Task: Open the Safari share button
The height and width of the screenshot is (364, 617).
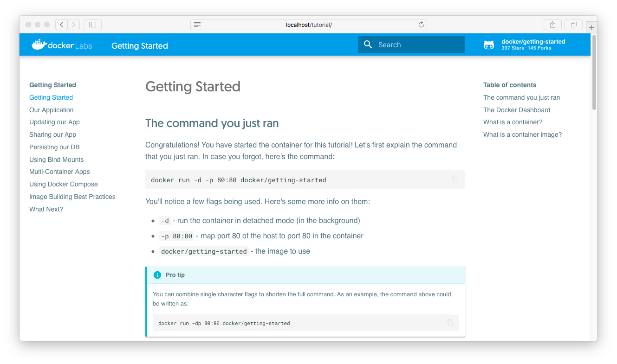Action: pos(552,25)
